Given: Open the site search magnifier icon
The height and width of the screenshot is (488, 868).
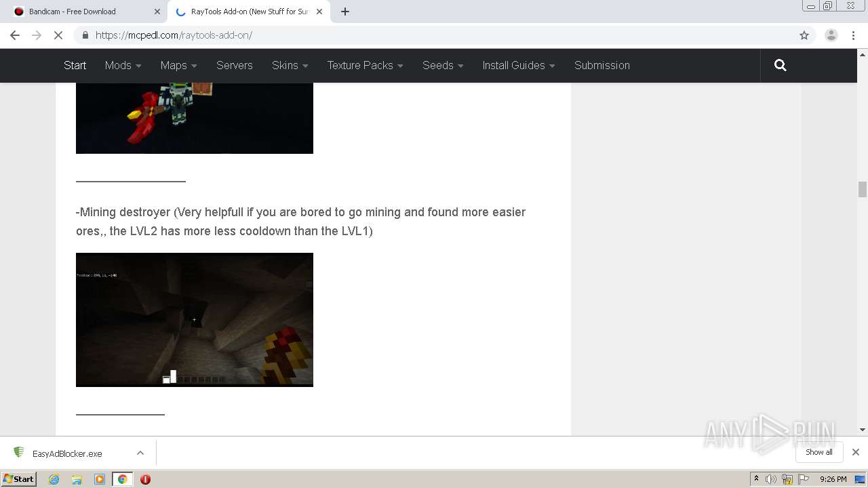Looking at the screenshot, I should (x=781, y=65).
